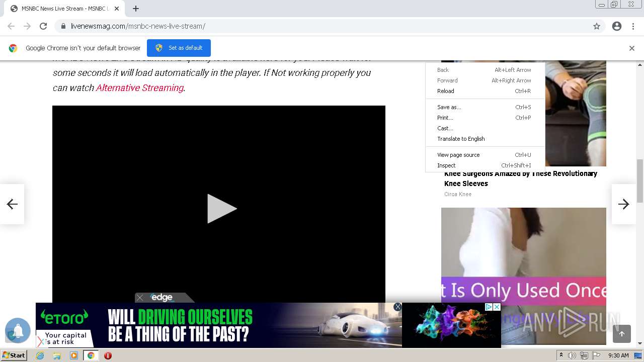Open the Chrome profile avatar
Image resolution: width=644 pixels, height=362 pixels.
pos(617,26)
